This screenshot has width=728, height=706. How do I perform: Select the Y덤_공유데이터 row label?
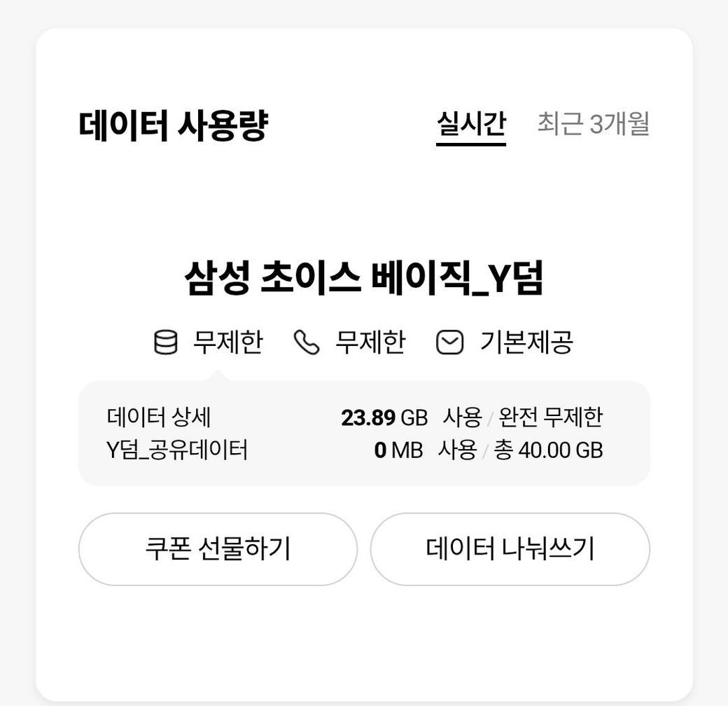coord(177,450)
